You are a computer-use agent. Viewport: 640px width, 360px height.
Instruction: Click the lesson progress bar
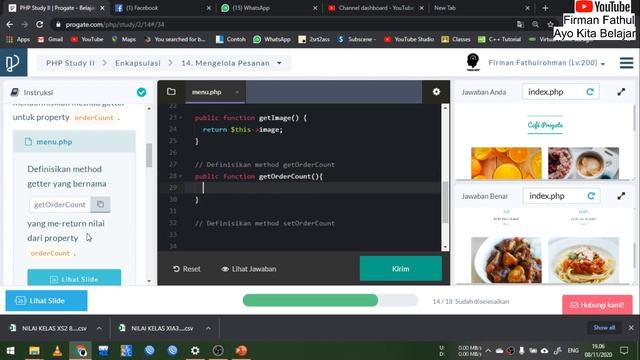[330, 300]
